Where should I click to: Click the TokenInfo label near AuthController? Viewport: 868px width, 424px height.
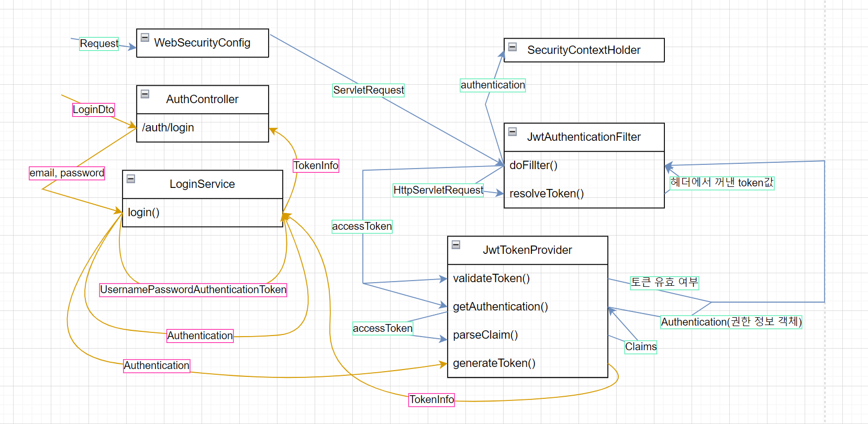coord(316,165)
